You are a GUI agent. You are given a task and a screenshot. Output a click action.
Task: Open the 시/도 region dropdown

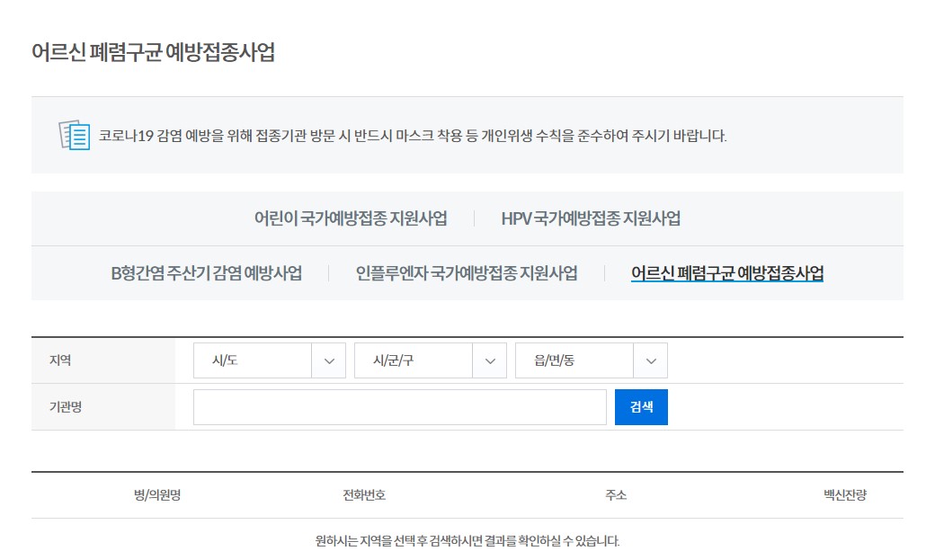(270, 360)
